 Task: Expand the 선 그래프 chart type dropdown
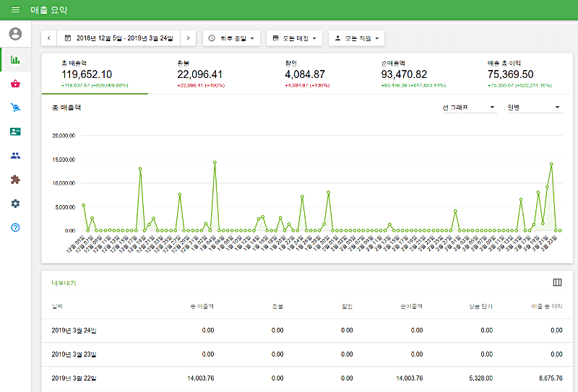[x=468, y=108]
